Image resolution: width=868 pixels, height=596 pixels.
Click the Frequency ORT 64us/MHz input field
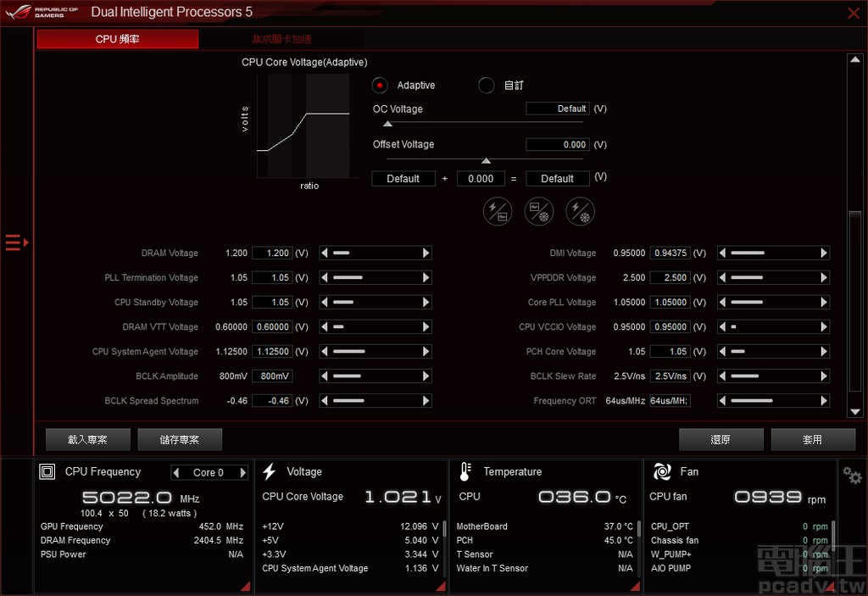[670, 401]
